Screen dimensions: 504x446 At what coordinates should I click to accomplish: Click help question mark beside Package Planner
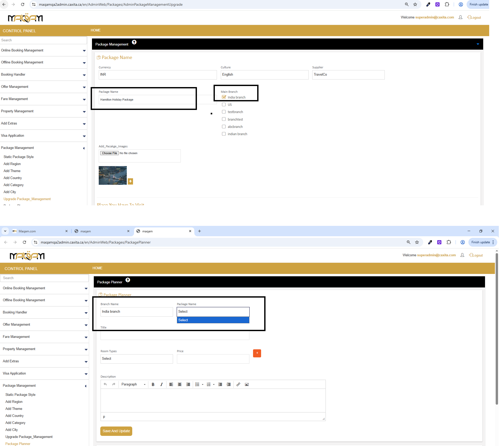pos(128,280)
